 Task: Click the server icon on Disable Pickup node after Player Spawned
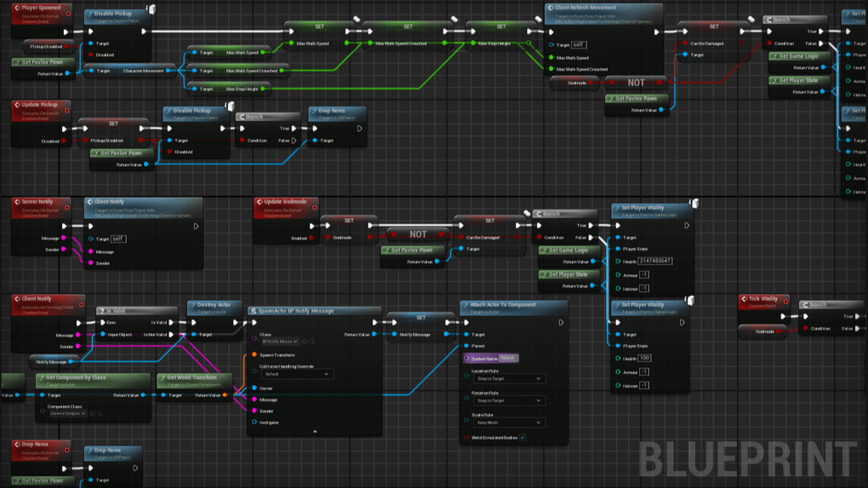tap(151, 9)
